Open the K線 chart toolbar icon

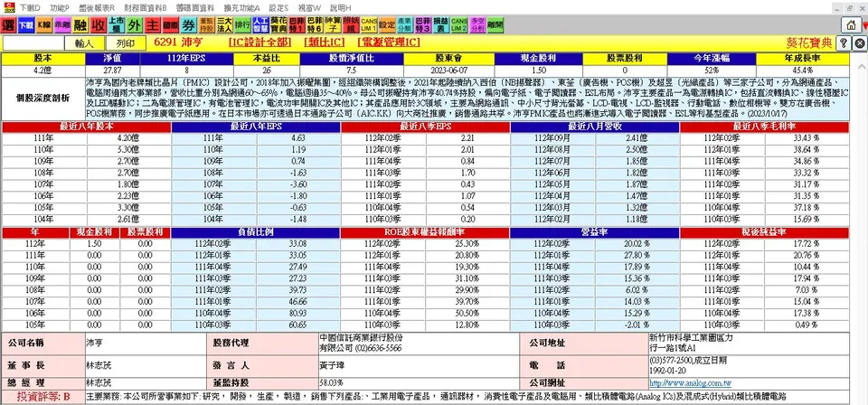click(x=44, y=25)
